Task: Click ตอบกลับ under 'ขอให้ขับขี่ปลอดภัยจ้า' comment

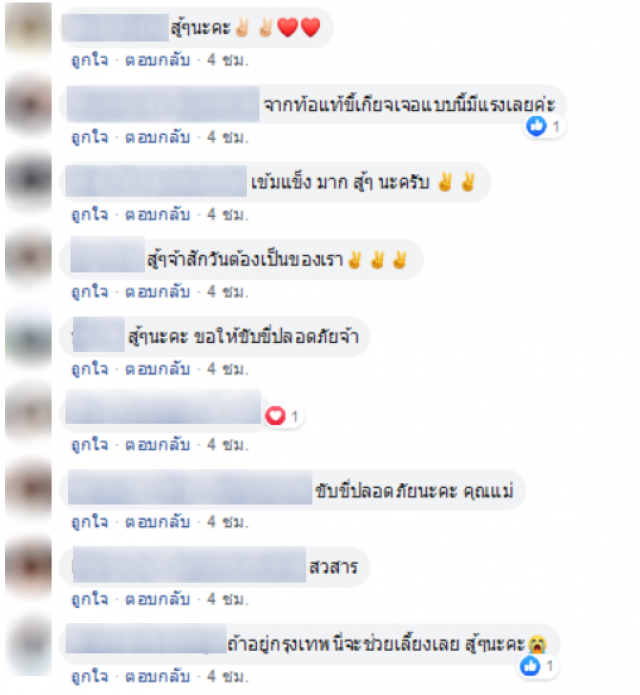Action: (x=158, y=368)
